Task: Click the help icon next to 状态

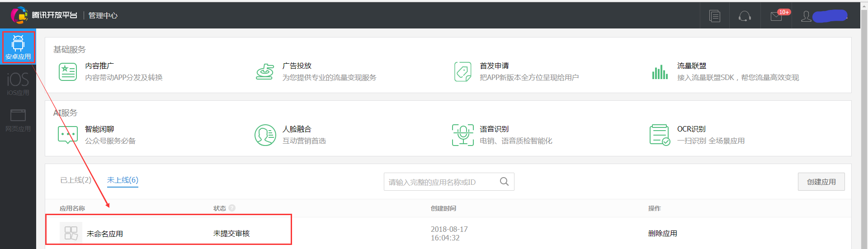Action: [x=232, y=208]
